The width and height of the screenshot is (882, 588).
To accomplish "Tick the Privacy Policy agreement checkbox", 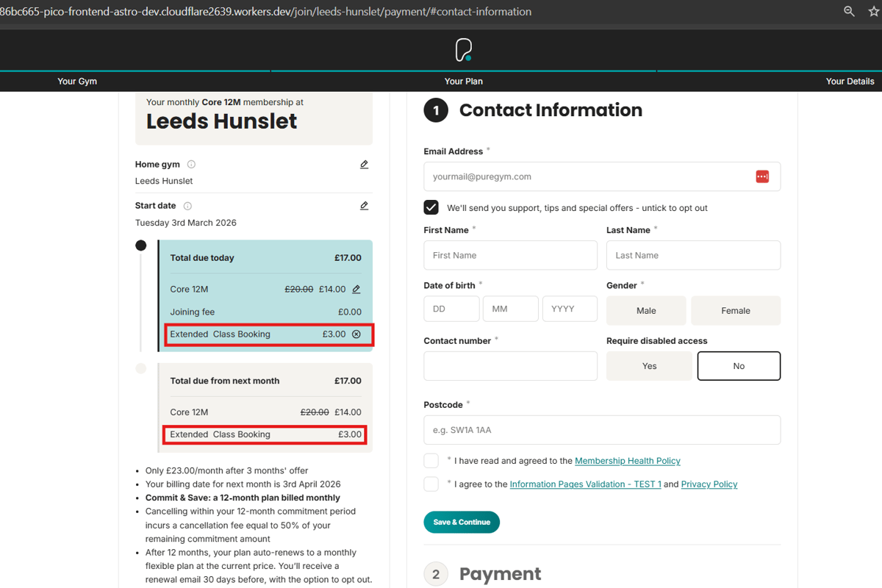I will click(x=431, y=484).
